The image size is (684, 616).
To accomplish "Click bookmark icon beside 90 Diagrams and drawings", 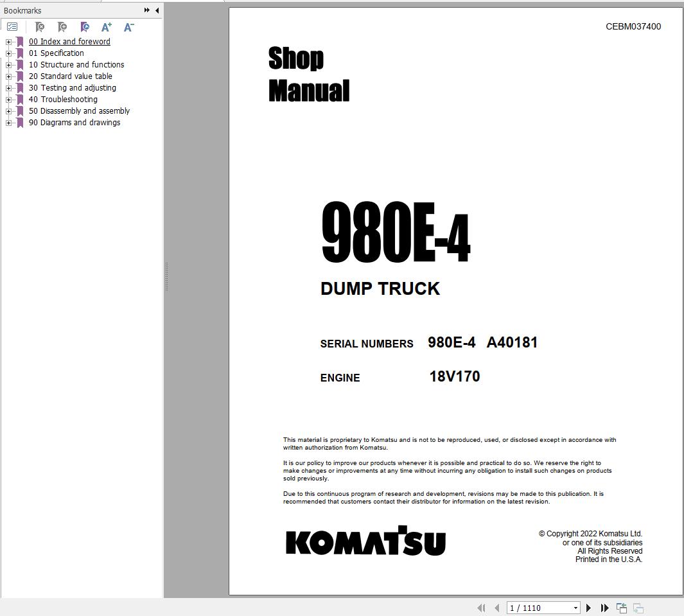I will coord(20,123).
